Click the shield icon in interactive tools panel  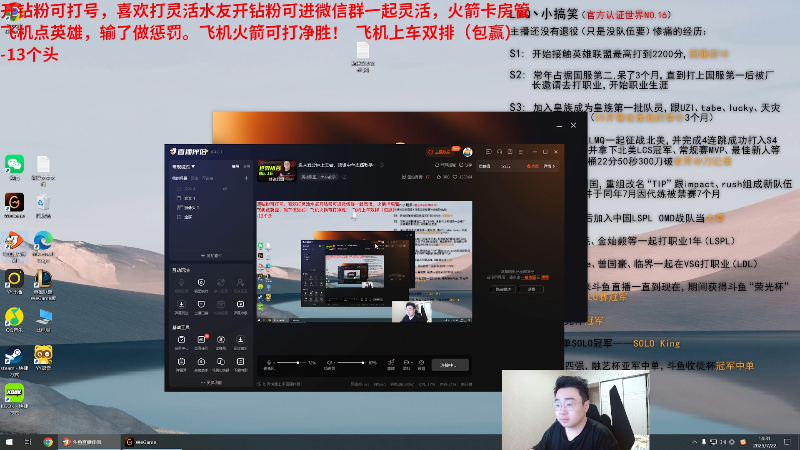201,305
